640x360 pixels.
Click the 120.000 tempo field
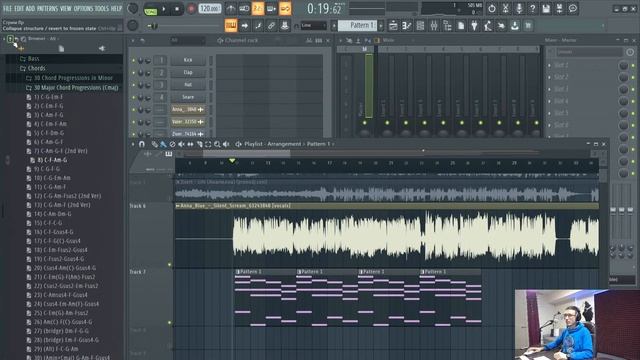click(x=210, y=9)
